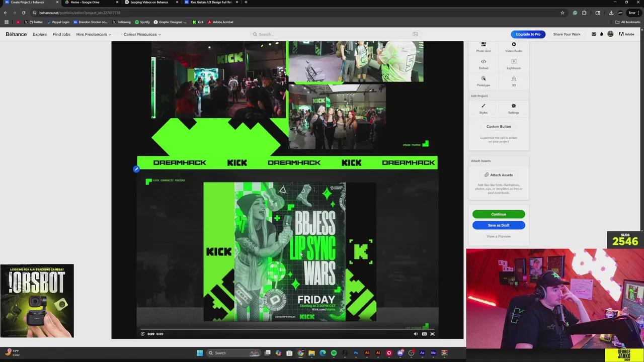Click the video progress bar
Screen dimensions: 644x362
[x=287, y=329]
